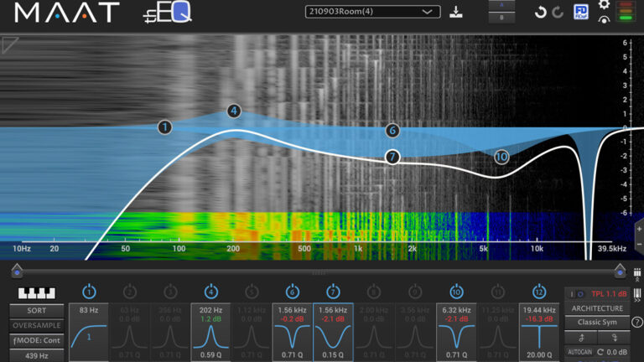The image size is (644, 362).
Task: Toggle band 1 power button
Action: tap(89, 292)
